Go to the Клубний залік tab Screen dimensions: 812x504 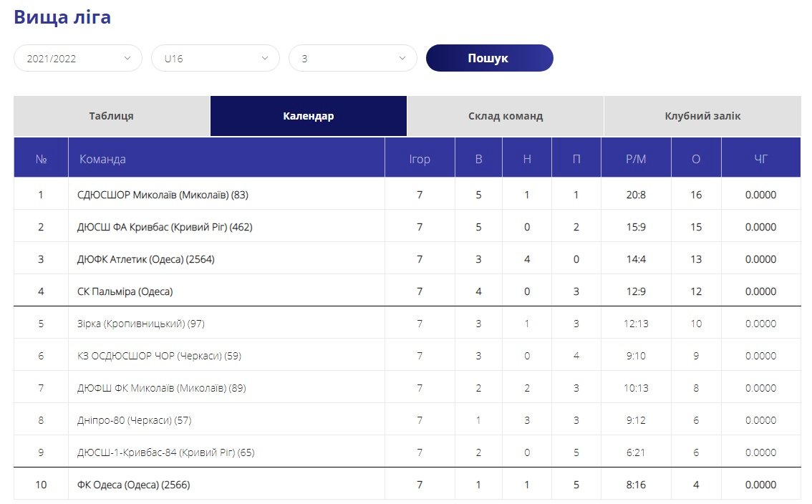coord(702,116)
